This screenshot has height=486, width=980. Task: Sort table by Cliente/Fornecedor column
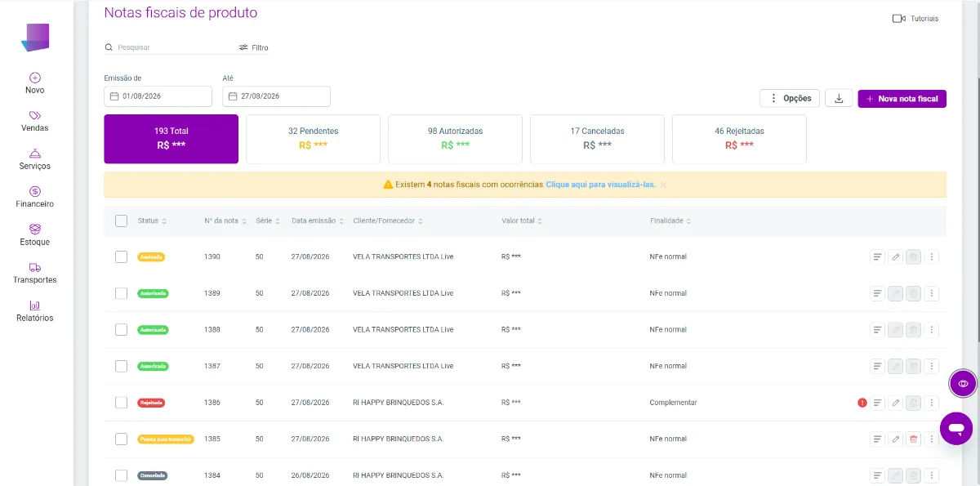click(388, 221)
